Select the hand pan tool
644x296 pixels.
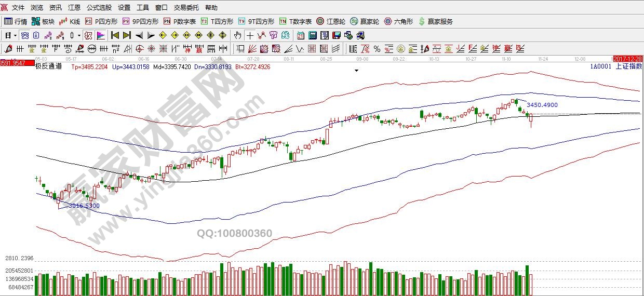237,35
